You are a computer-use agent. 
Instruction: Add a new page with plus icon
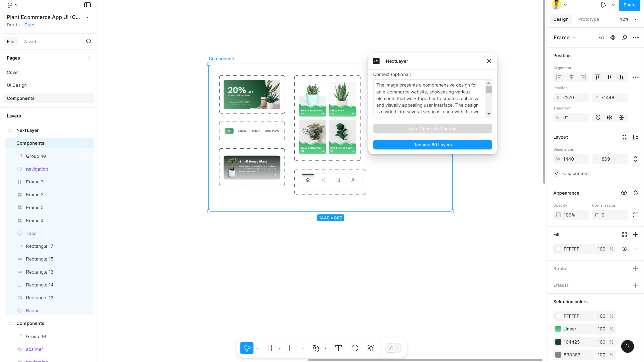[x=89, y=58]
